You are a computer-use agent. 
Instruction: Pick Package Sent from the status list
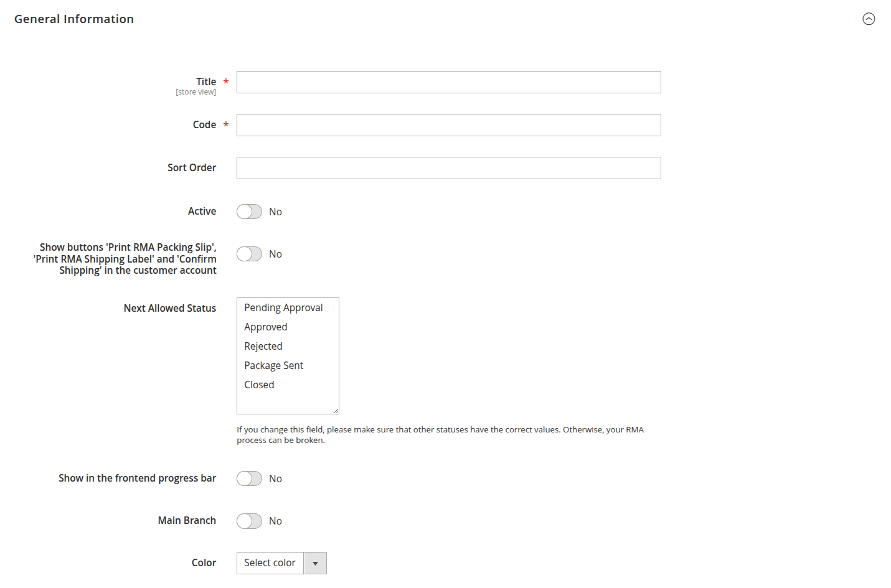pos(274,365)
